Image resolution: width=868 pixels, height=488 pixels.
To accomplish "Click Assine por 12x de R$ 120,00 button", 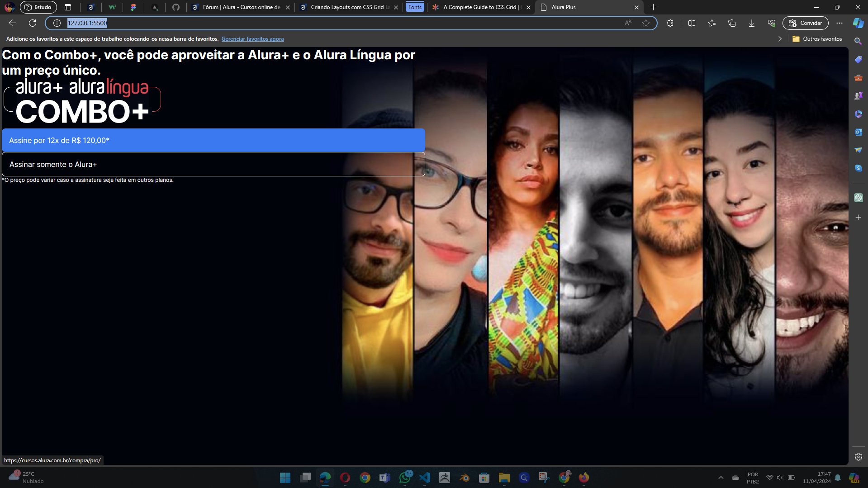I will (213, 140).
